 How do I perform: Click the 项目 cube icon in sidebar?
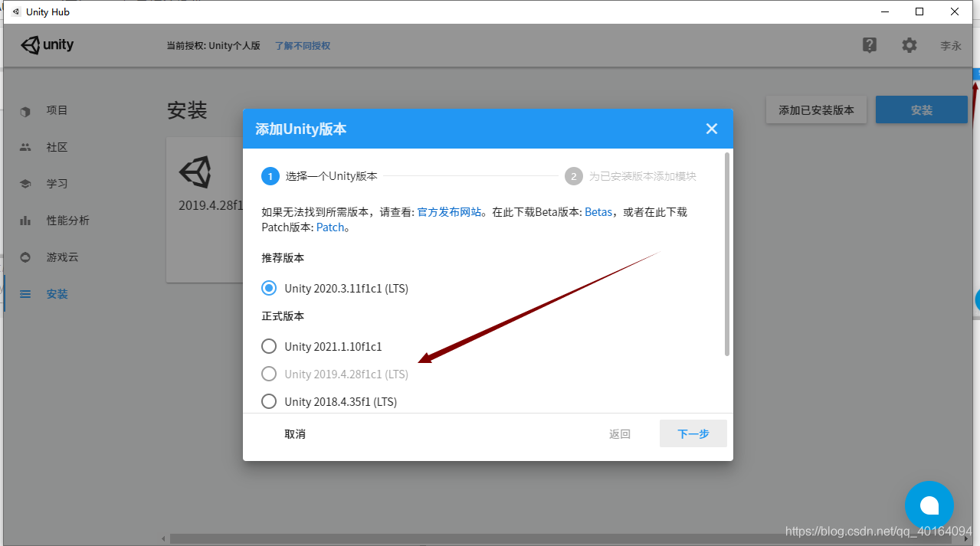(x=25, y=111)
